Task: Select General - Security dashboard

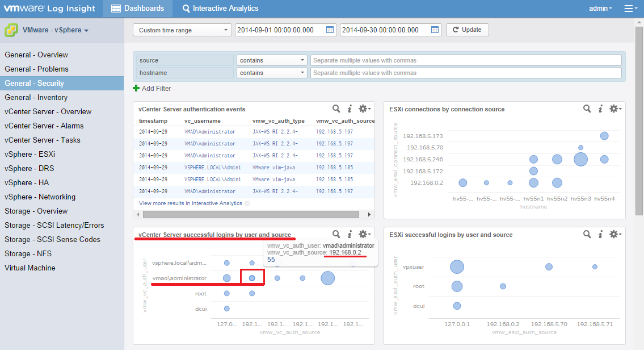Action: pos(62,83)
